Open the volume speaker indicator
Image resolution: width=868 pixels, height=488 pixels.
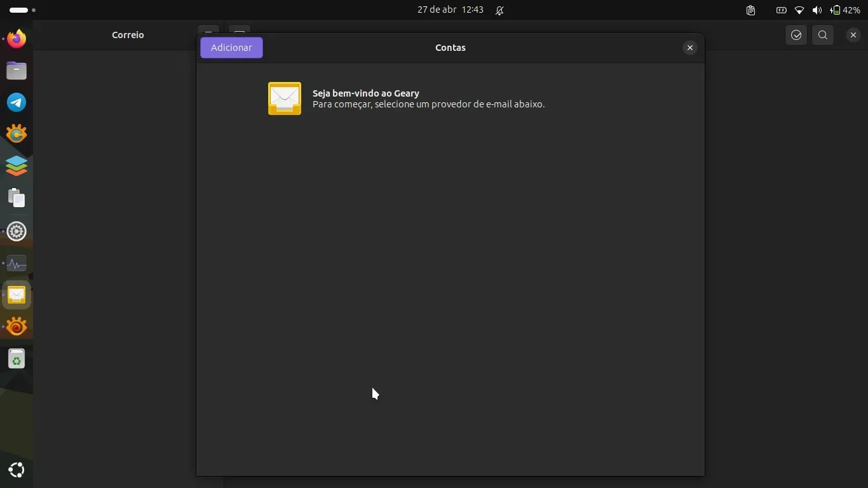pyautogui.click(x=817, y=10)
